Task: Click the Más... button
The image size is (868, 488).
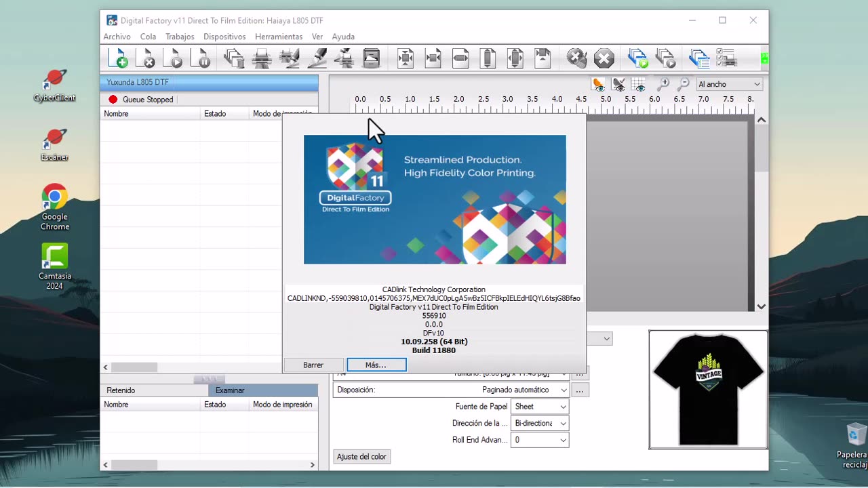Action: (376, 365)
